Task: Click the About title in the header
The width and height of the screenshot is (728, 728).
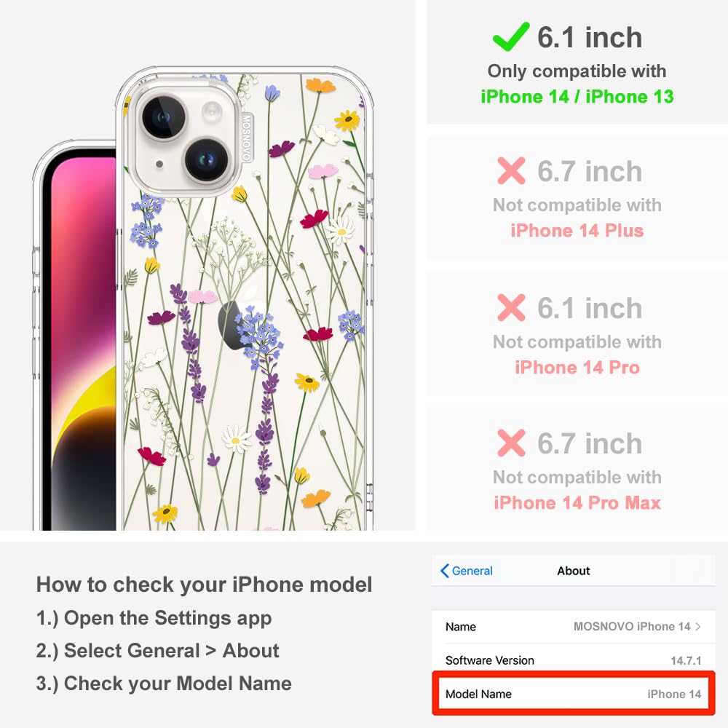Action: pos(574,571)
